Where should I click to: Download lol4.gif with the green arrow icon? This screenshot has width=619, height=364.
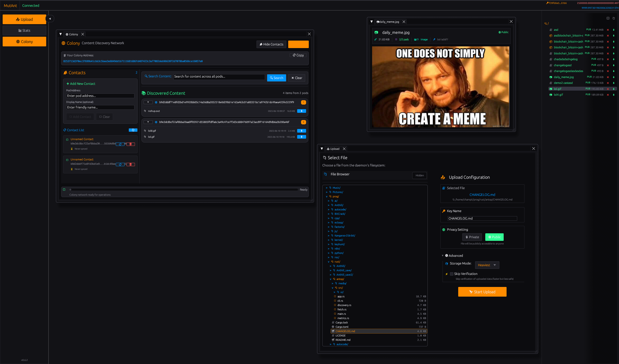tap(614, 95)
